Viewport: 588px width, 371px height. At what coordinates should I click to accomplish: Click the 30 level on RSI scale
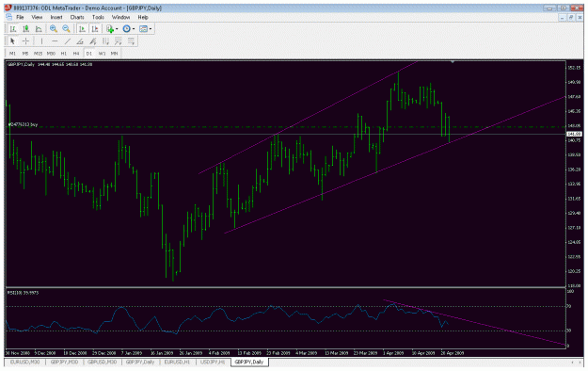click(x=569, y=331)
